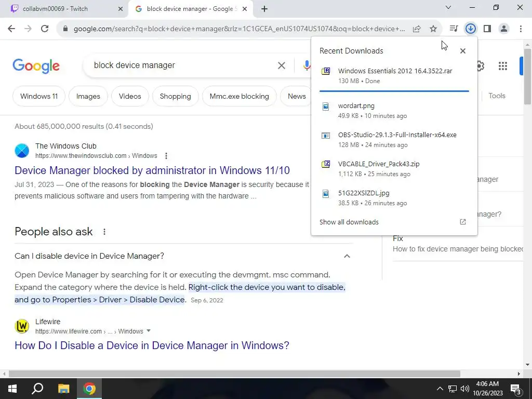The width and height of the screenshot is (532, 399).
Task: Close the Google search tab
Action: [x=245, y=9]
